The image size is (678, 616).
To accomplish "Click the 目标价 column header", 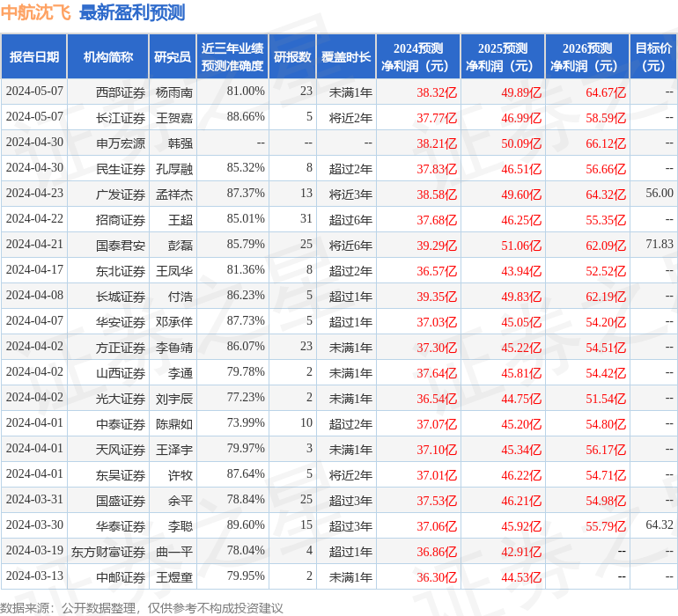I will 653,57.
